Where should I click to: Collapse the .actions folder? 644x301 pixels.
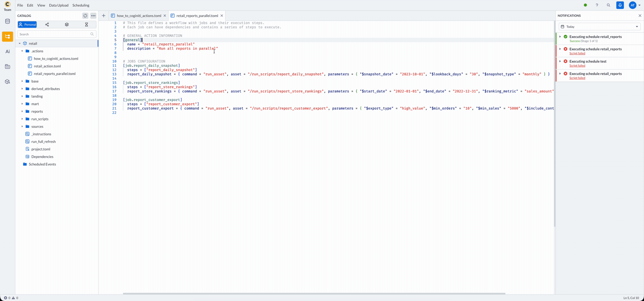(x=22, y=51)
